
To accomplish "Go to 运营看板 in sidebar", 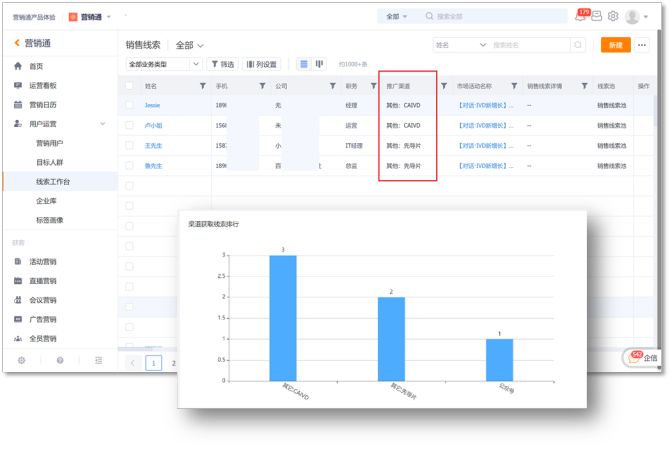I will coord(43,85).
